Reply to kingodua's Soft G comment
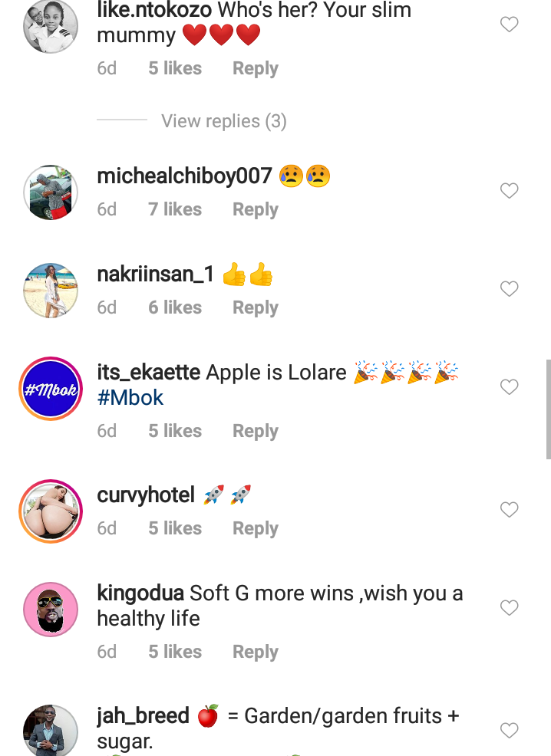The height and width of the screenshot is (756, 551). point(256,652)
